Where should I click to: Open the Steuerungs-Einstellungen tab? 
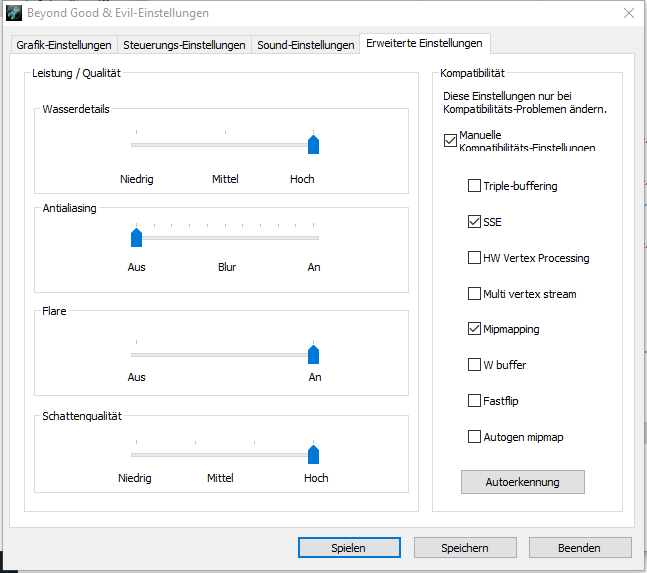pyautogui.click(x=184, y=45)
